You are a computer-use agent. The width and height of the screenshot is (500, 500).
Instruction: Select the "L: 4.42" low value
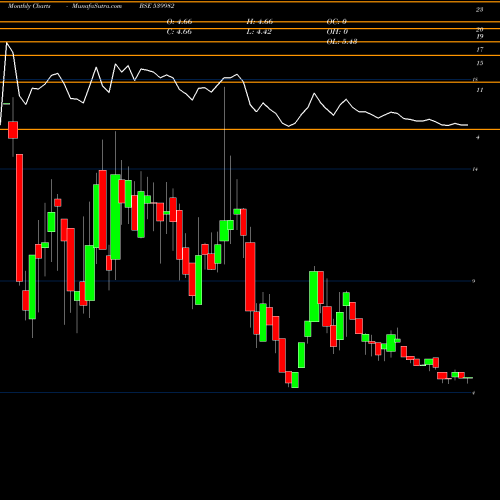click(259, 32)
